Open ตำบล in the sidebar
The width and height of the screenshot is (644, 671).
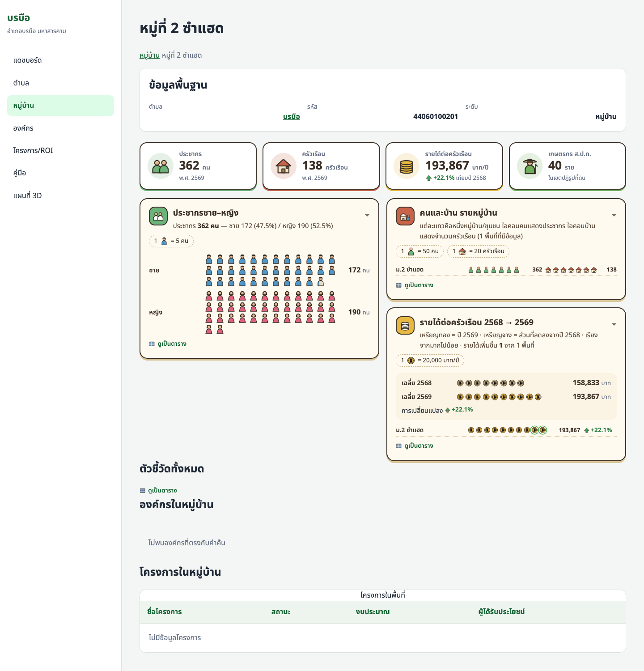click(x=60, y=83)
